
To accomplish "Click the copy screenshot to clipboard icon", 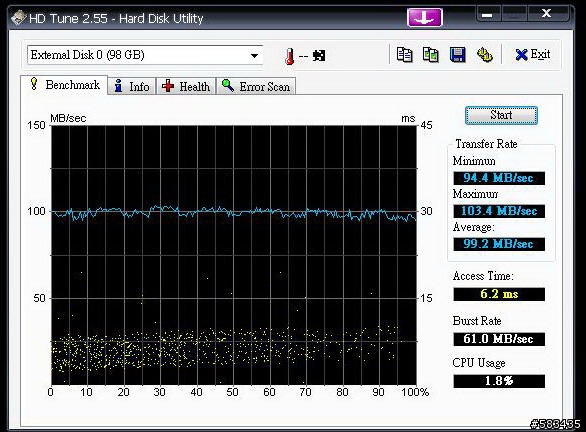I will tap(431, 55).
